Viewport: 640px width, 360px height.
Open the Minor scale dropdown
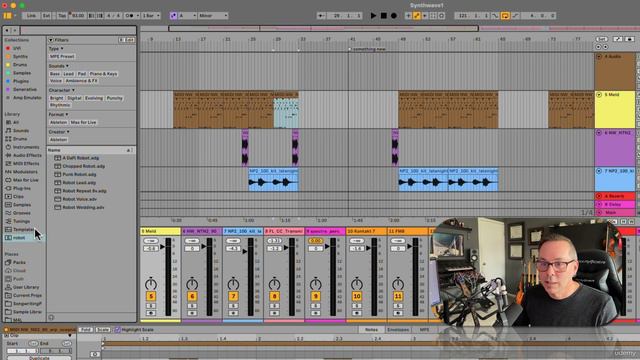click(x=213, y=16)
